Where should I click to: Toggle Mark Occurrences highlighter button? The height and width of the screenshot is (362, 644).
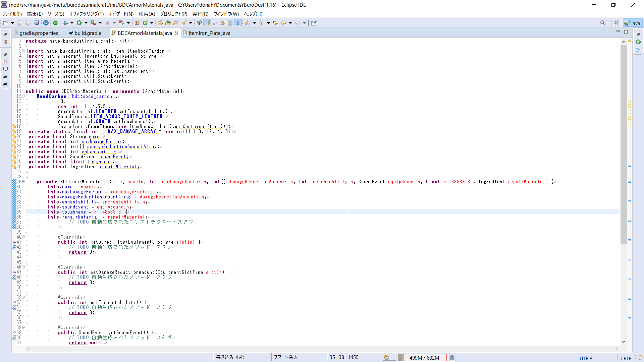coord(207,23)
